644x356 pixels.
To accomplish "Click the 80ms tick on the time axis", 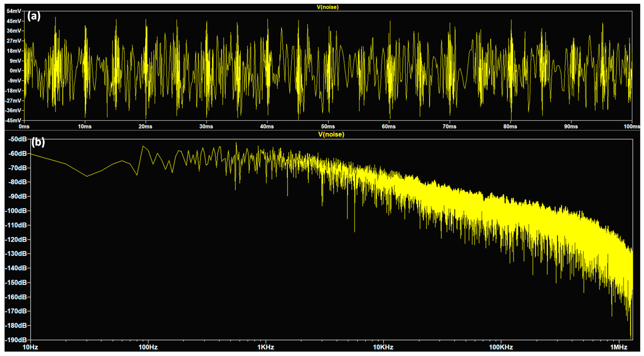I will [510, 127].
